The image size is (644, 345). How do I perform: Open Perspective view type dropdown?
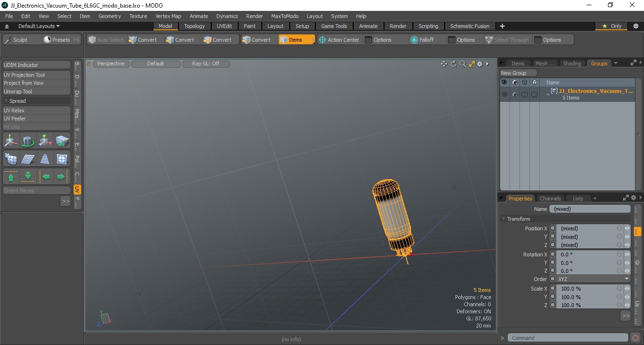[x=111, y=64]
